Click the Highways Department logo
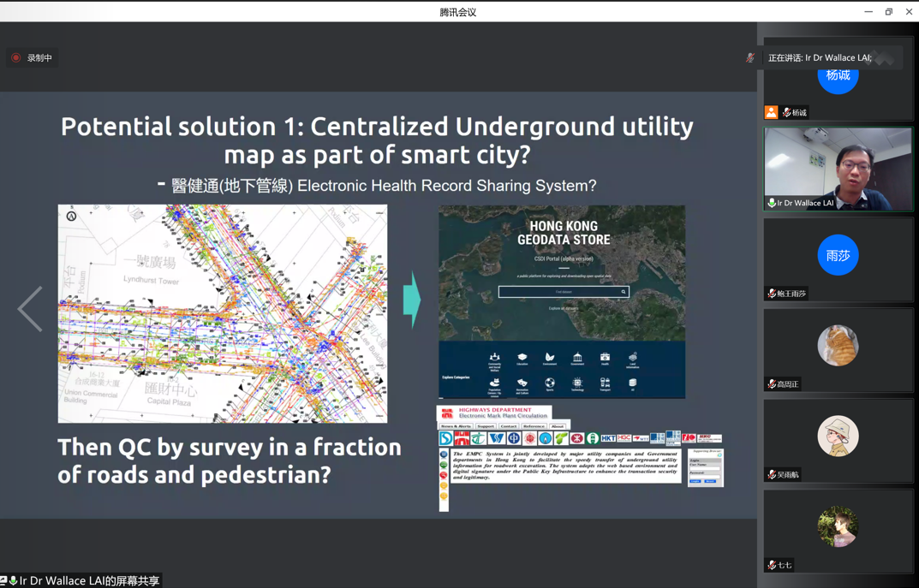Screen dimensions: 919x588 (x=448, y=413)
